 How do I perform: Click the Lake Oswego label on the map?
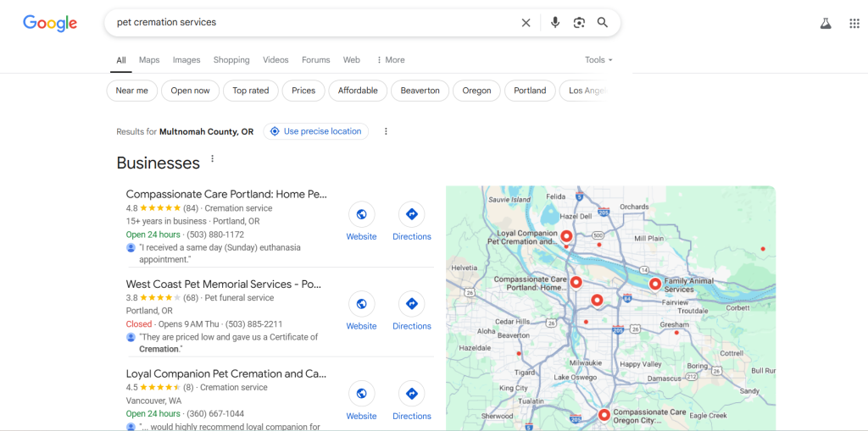[576, 378]
